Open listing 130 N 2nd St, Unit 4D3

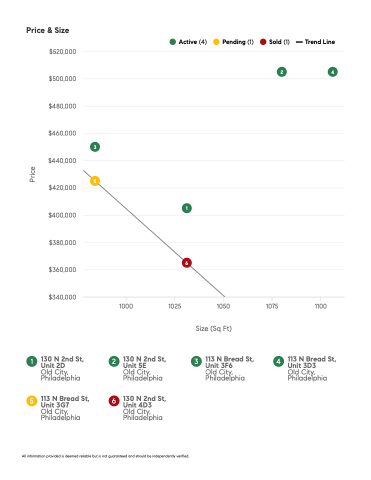pos(145,408)
